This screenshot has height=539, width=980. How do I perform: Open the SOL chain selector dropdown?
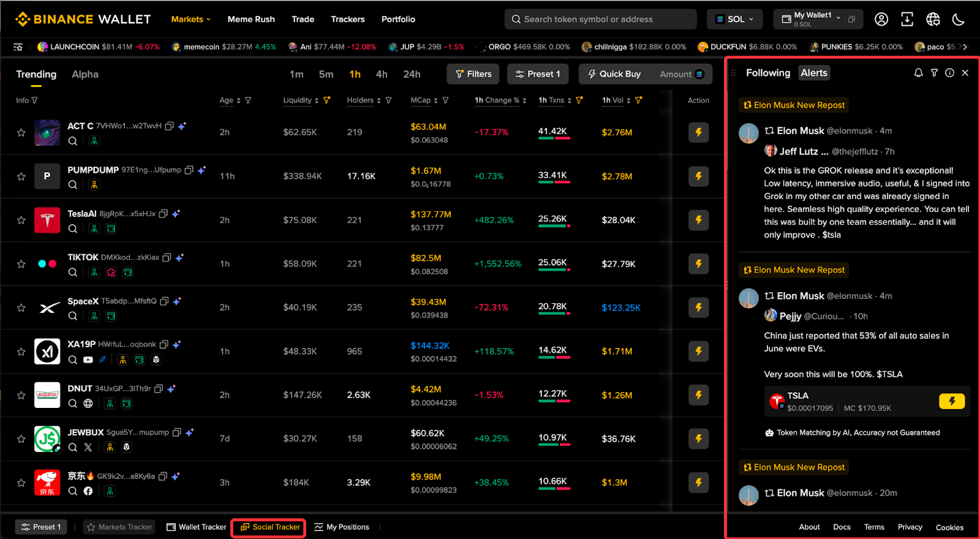[734, 19]
